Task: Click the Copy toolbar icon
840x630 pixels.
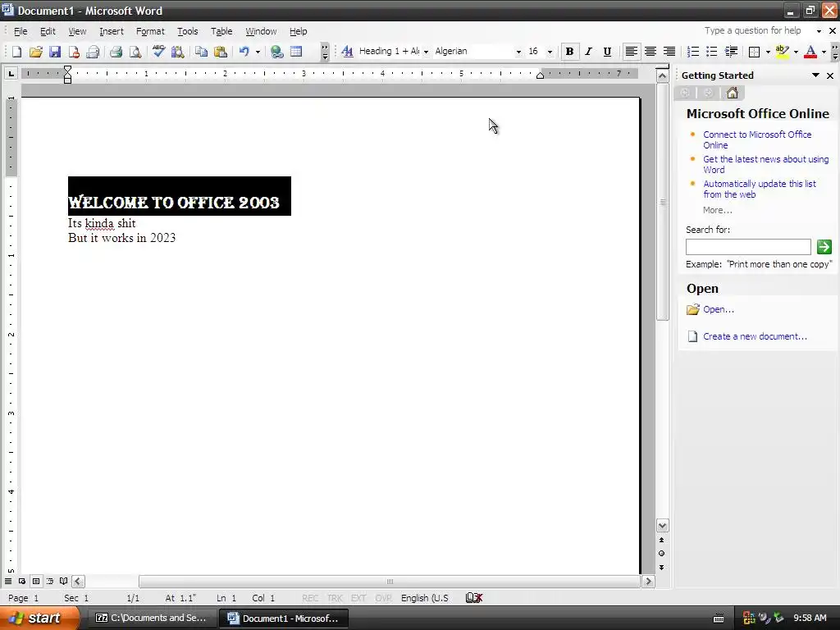Action: point(201,52)
